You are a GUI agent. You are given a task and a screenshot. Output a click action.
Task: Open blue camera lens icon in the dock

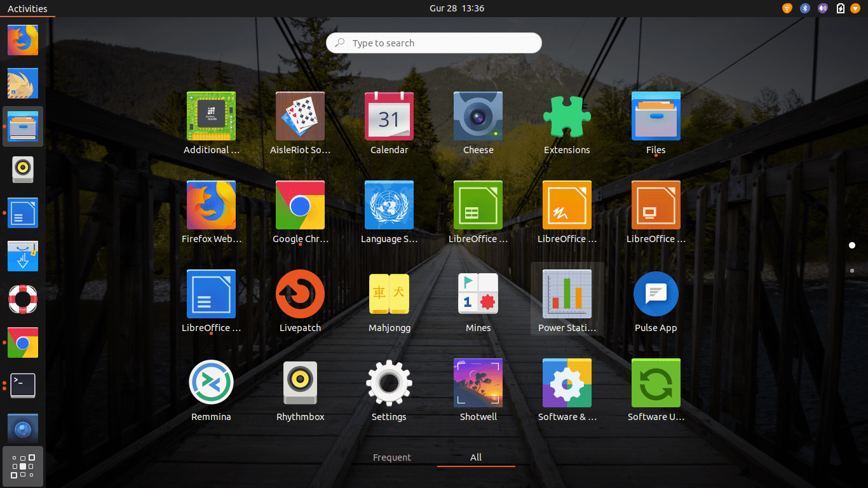[x=23, y=429]
